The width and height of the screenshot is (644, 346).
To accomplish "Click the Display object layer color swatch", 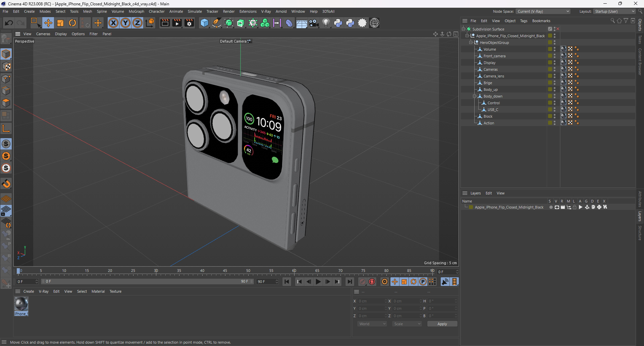I will 550,63.
